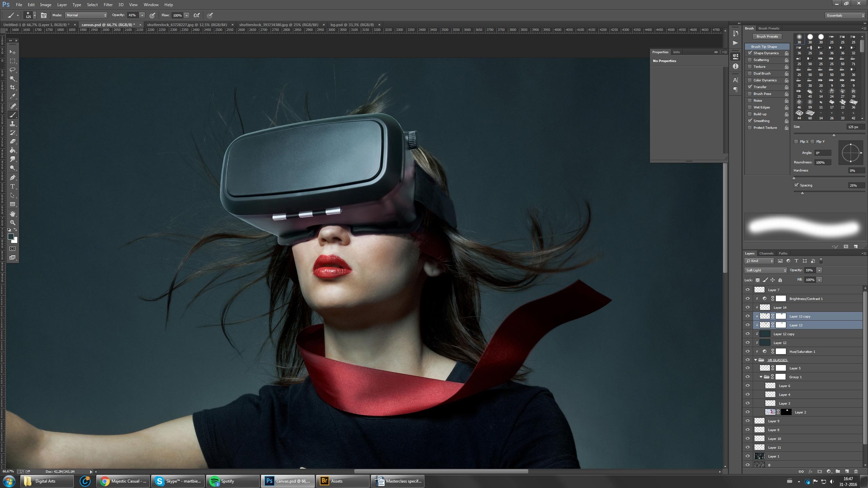
Task: Open Soft Light blend mode dropdown
Action: pyautogui.click(x=766, y=270)
